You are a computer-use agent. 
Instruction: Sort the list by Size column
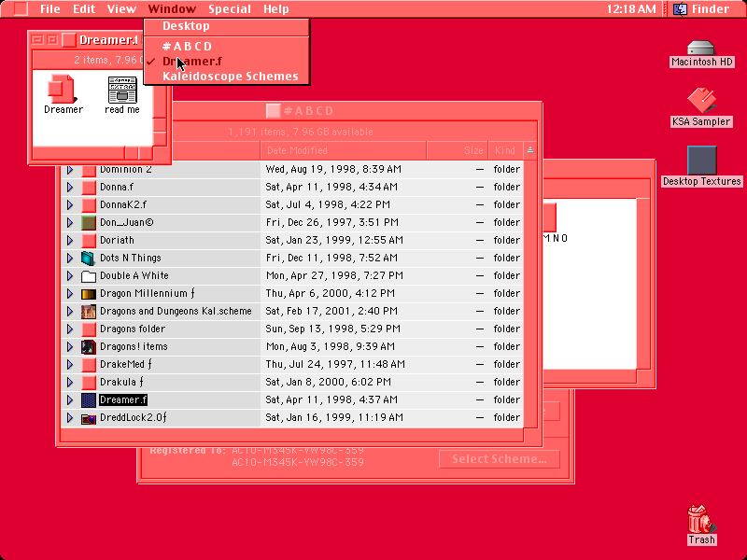tap(458, 150)
